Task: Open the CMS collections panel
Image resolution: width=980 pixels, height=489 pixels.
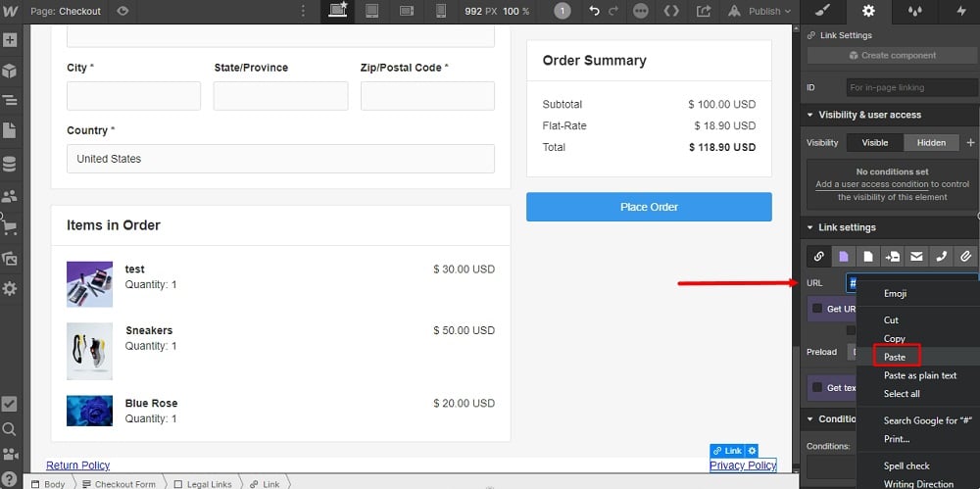Action: tap(10, 165)
